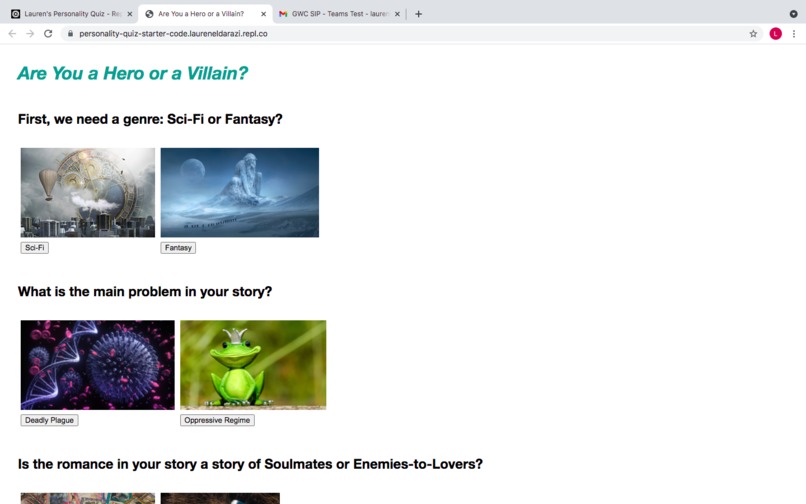The height and width of the screenshot is (504, 806).
Task: Switch to GWC SIP Teams Test tab
Action: (339, 14)
